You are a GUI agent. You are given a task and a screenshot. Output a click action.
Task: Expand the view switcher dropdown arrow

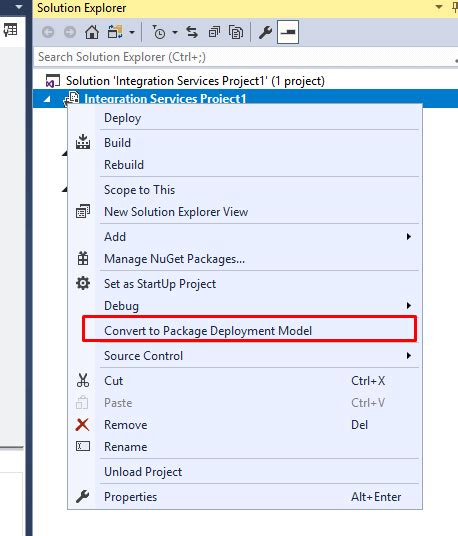click(132, 33)
